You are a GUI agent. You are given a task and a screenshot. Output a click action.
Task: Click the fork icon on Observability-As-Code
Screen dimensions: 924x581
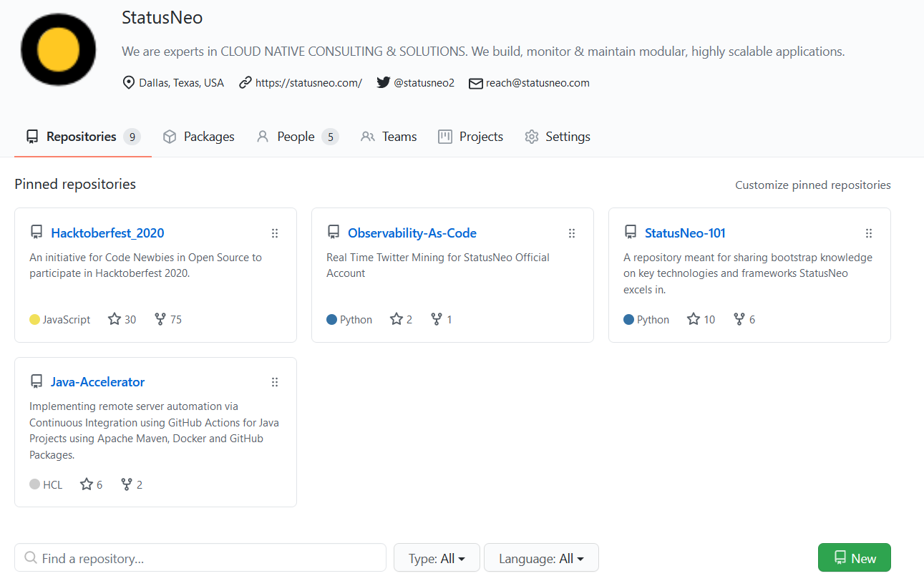[x=437, y=319]
